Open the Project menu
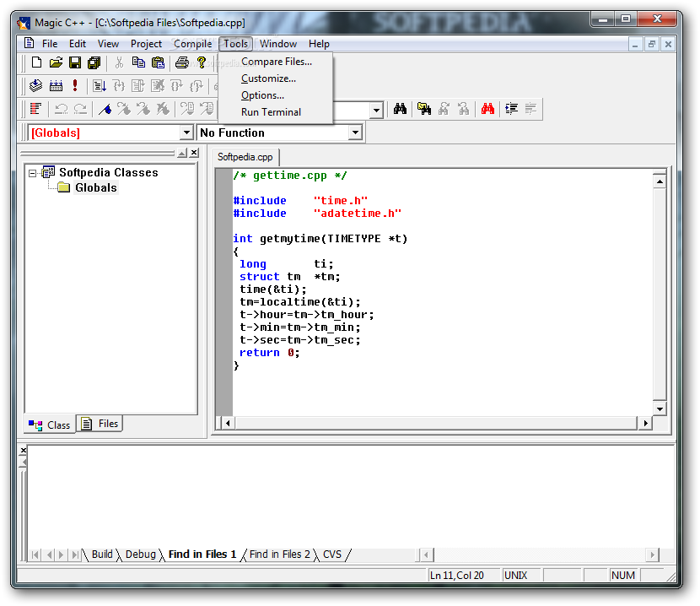700x606 pixels. pyautogui.click(x=146, y=44)
